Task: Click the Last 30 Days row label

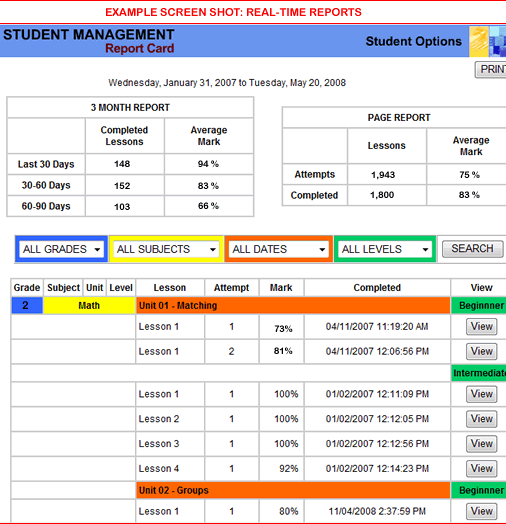Action: (46, 164)
